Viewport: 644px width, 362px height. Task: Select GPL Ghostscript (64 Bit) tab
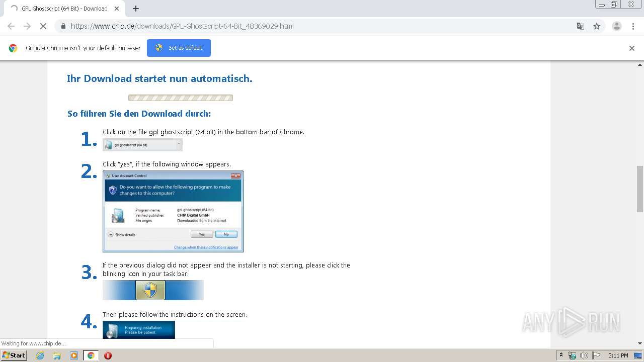64,9
